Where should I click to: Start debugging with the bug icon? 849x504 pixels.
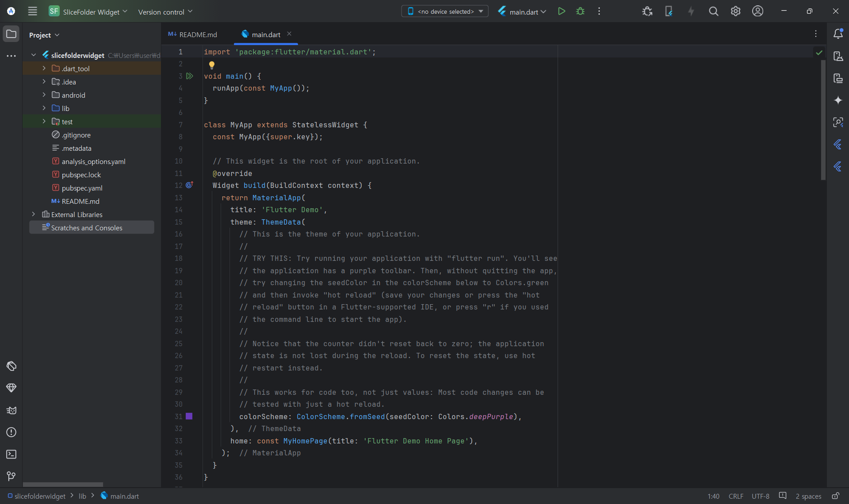coord(581,11)
